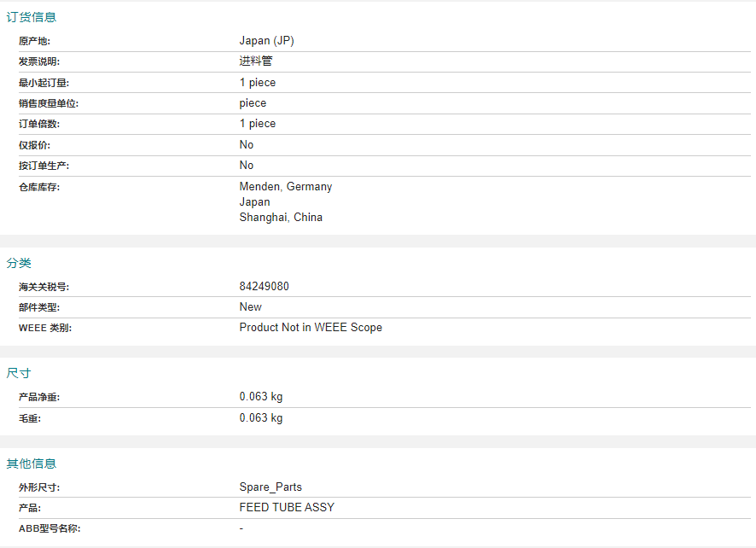Click the 分类 section heading
Viewport: 756px width, 548px height.
[x=19, y=263]
